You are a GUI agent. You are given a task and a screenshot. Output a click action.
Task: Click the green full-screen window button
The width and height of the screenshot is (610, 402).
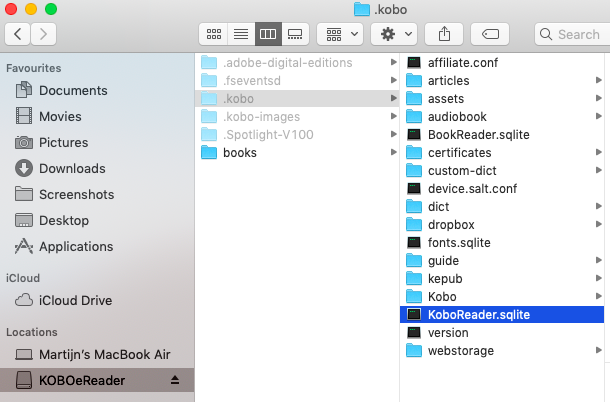pyautogui.click(x=51, y=9)
